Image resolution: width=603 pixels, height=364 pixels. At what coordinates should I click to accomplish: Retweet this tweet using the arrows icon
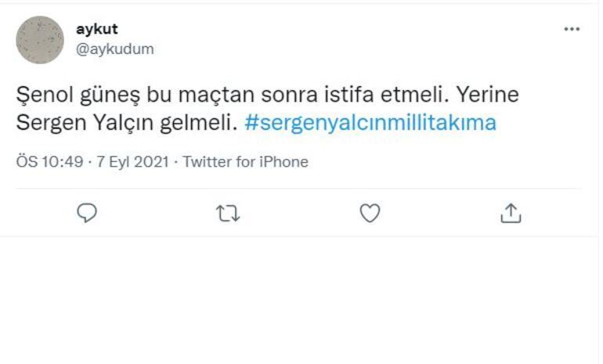(228, 212)
